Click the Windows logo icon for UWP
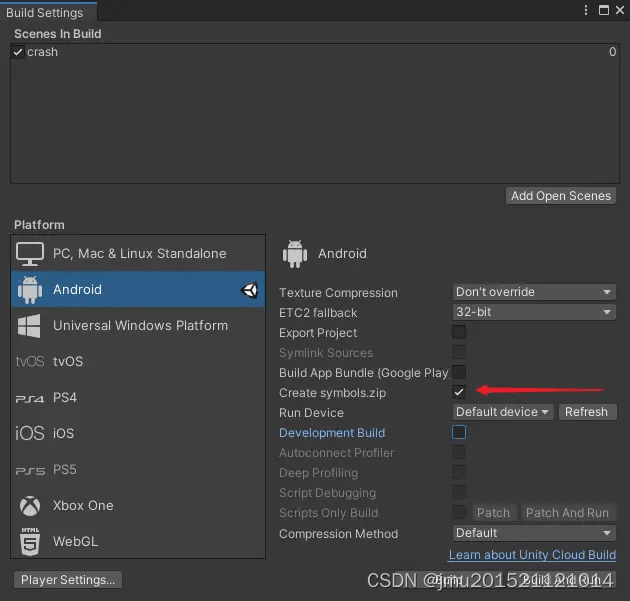Image resolution: width=630 pixels, height=601 pixels. tap(29, 325)
